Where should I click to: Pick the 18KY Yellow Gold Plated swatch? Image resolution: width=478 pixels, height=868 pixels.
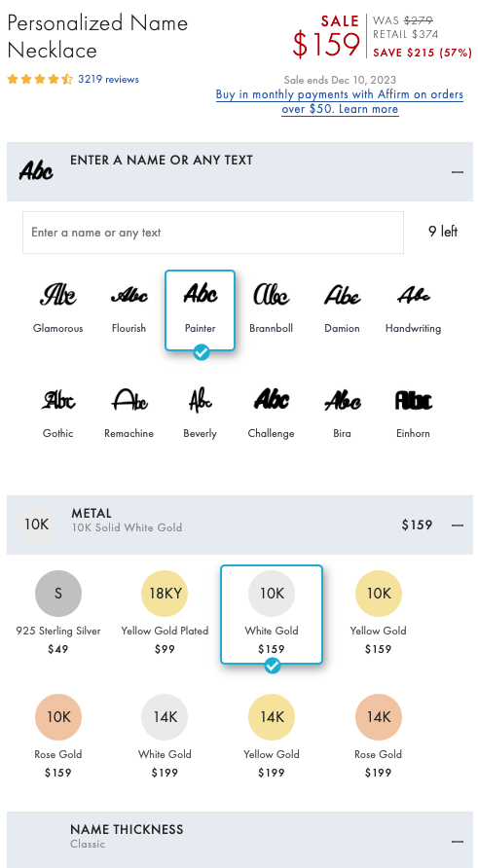(165, 594)
